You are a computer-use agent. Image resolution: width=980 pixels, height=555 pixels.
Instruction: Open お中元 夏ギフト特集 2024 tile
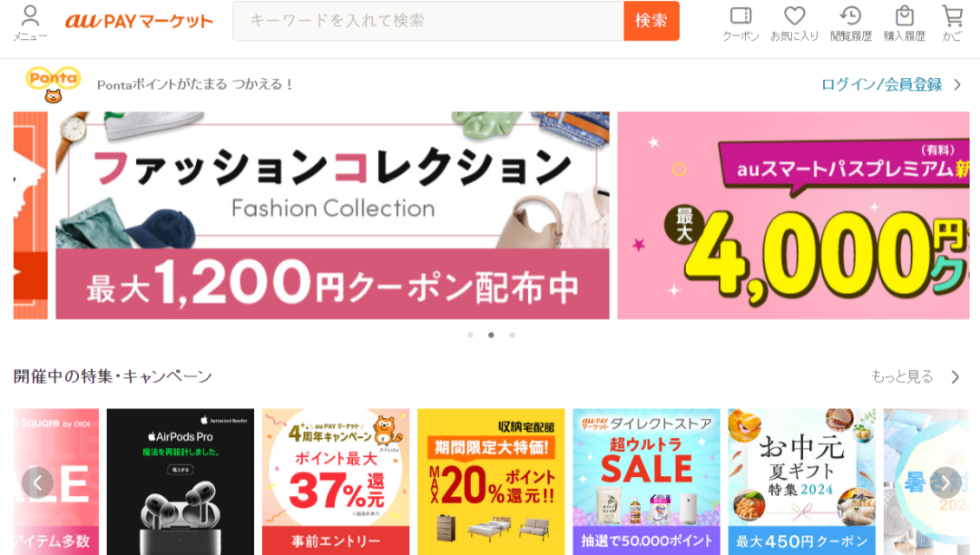click(x=802, y=482)
